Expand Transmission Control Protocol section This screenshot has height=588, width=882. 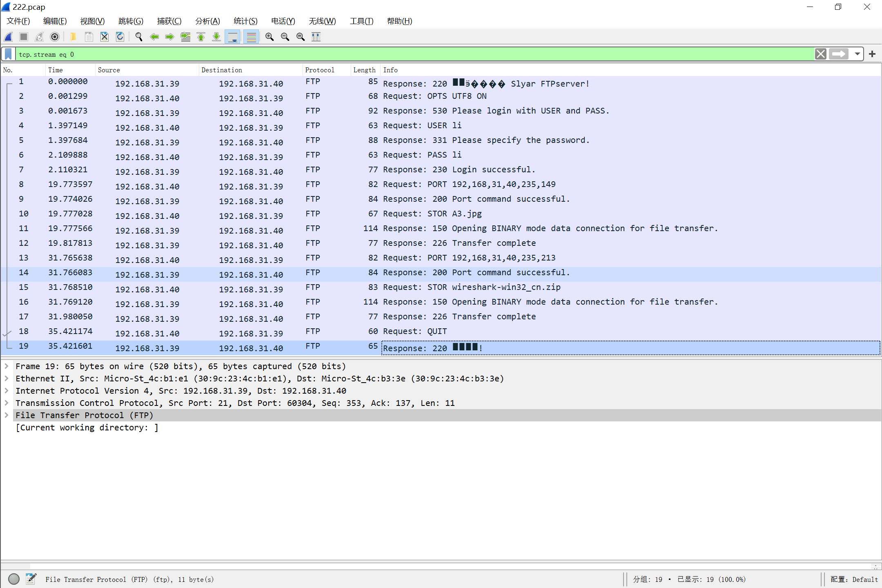7,403
